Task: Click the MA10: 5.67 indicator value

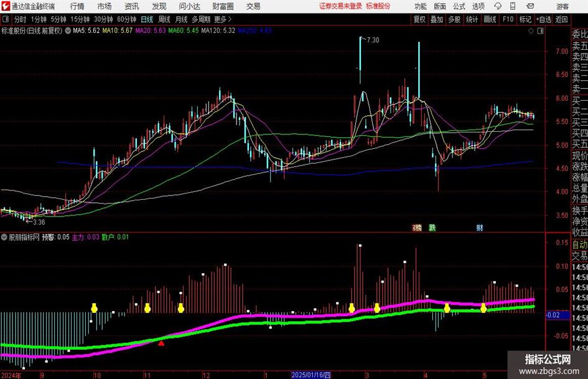Action: coord(118,30)
